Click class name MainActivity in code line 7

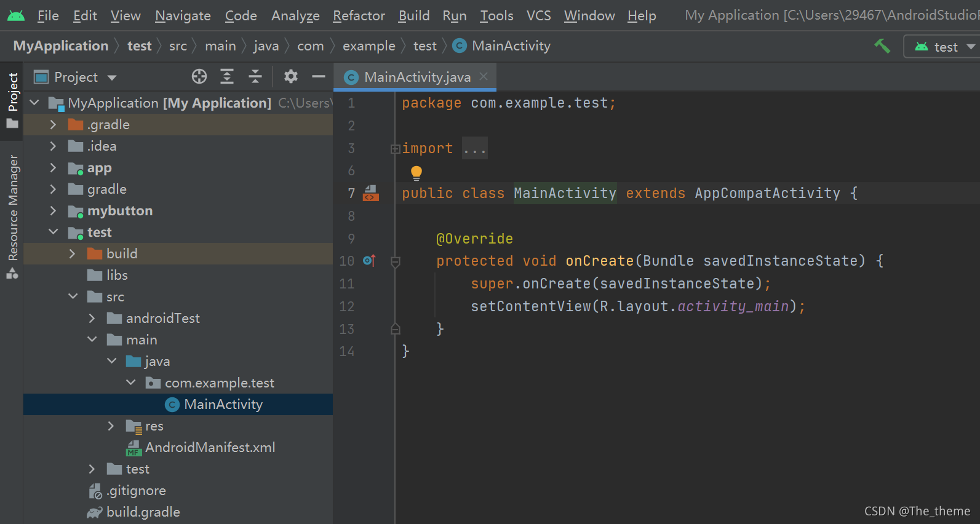pos(565,193)
